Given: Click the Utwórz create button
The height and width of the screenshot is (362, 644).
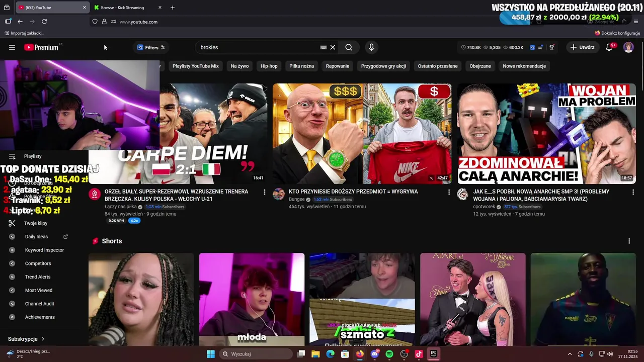Looking at the screenshot, I should click(583, 47).
